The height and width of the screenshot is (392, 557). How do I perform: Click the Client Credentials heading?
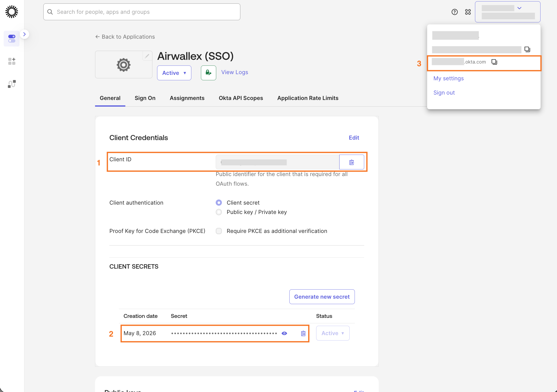point(139,138)
